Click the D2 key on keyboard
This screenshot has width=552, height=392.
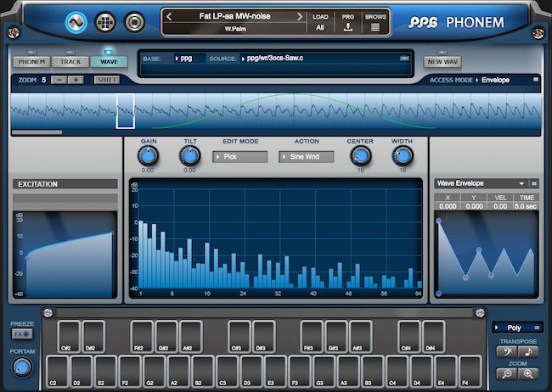[82, 372]
